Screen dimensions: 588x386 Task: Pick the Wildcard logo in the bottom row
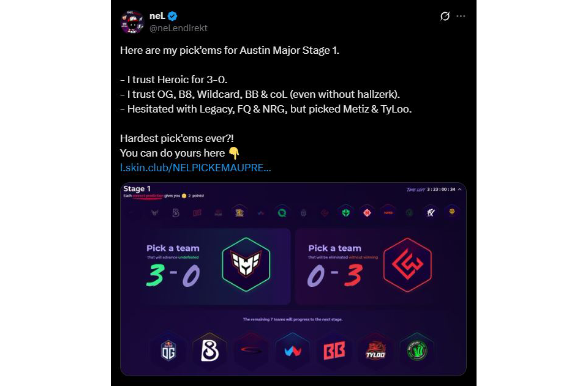click(293, 351)
